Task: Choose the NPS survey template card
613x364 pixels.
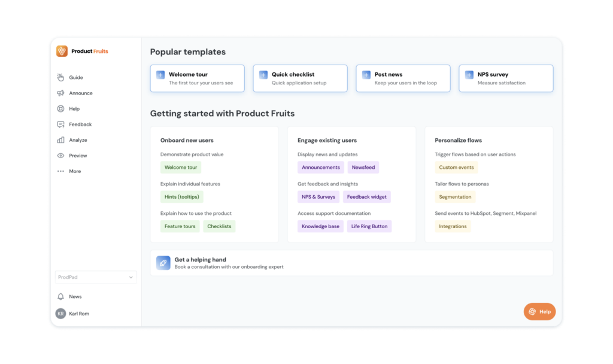Action: click(x=506, y=78)
